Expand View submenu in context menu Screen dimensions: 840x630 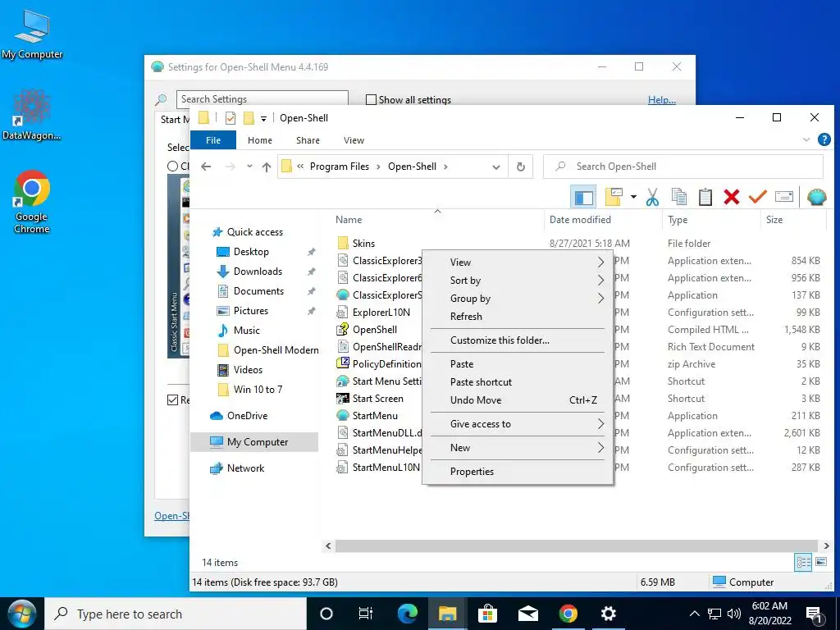pos(518,262)
